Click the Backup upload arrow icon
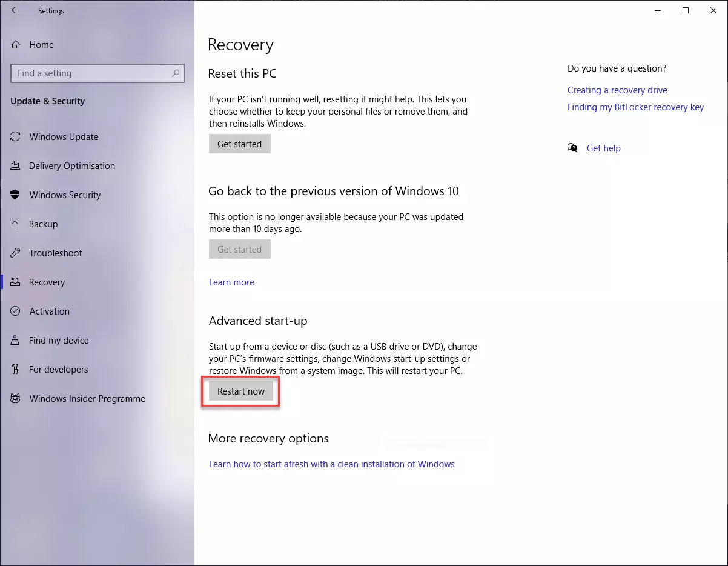Viewport: 728px width, 566px height. pyautogui.click(x=16, y=224)
